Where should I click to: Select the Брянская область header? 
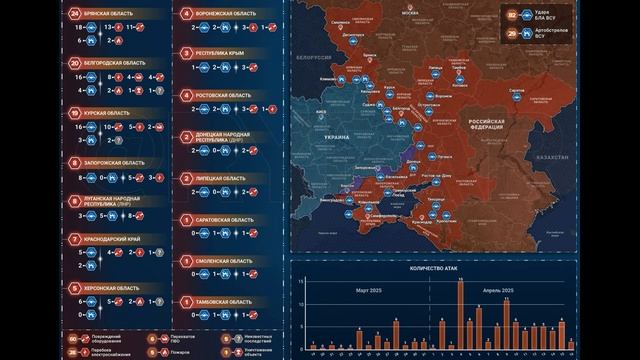[108, 13]
